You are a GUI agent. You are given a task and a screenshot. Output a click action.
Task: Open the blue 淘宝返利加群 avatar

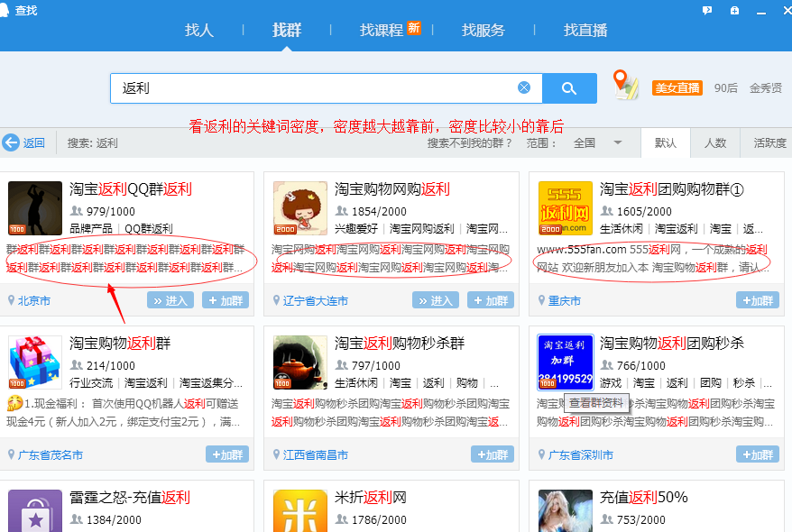click(566, 362)
